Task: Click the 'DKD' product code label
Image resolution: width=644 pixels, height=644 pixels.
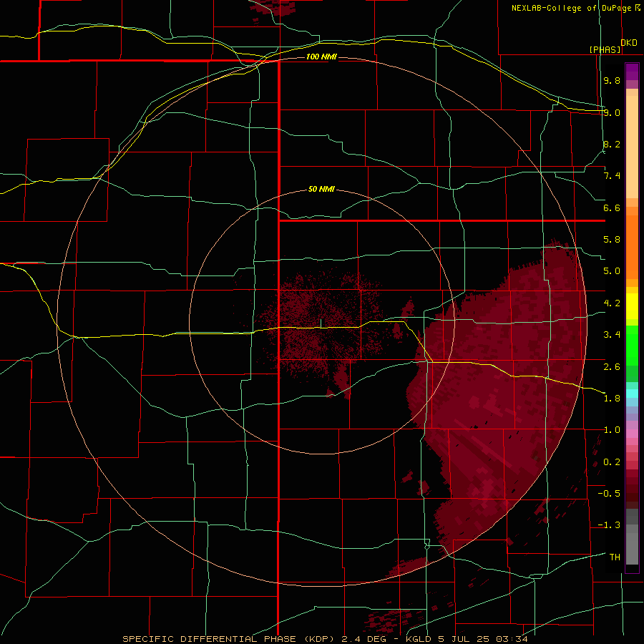Action: tap(629, 43)
